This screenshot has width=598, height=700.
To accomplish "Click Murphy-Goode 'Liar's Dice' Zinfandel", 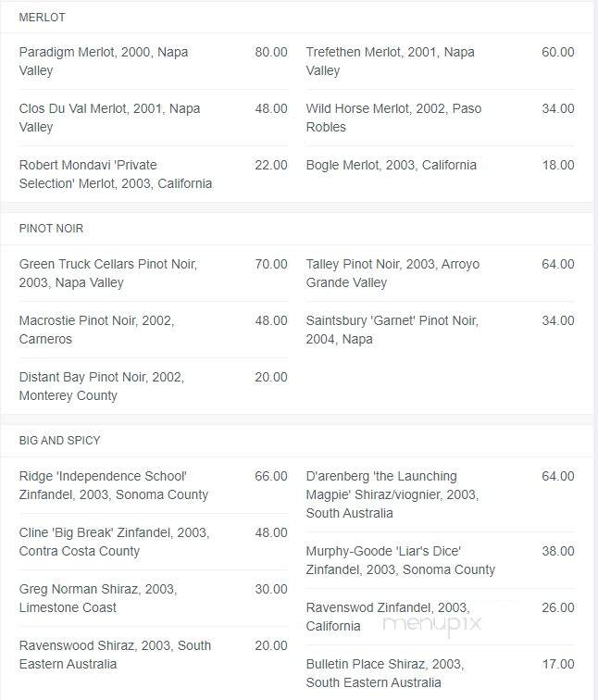I will tap(440, 560).
